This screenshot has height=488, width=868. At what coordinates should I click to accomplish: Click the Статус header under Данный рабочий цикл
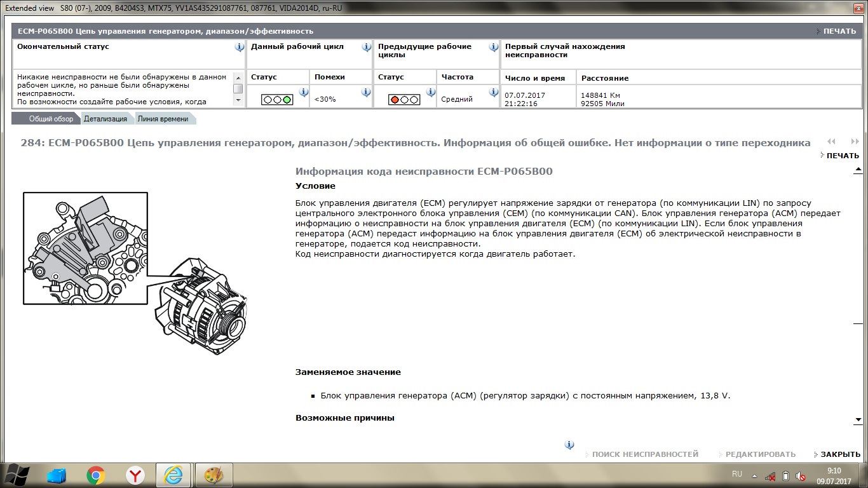264,77
